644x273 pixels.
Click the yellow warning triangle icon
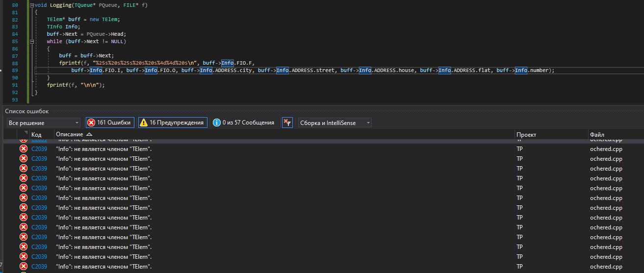144,123
